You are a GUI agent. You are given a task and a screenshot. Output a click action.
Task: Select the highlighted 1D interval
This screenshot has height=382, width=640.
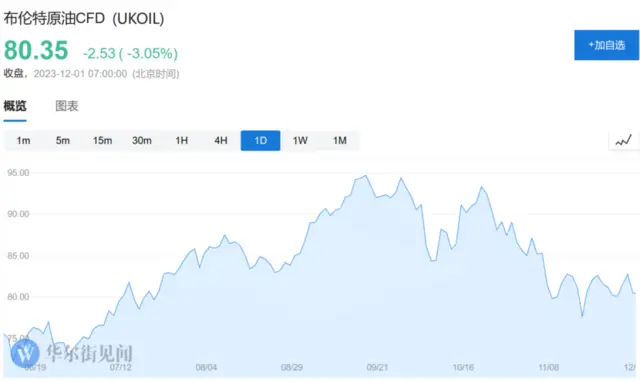click(260, 141)
